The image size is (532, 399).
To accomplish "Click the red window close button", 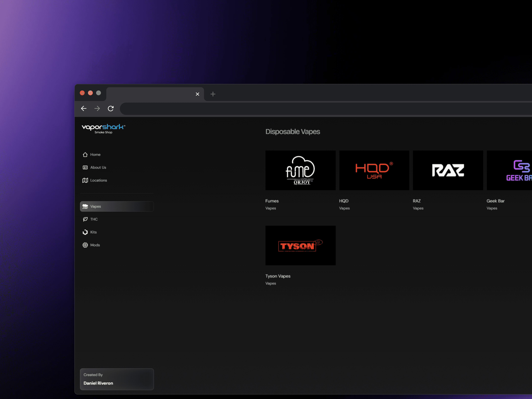I will click(82, 93).
